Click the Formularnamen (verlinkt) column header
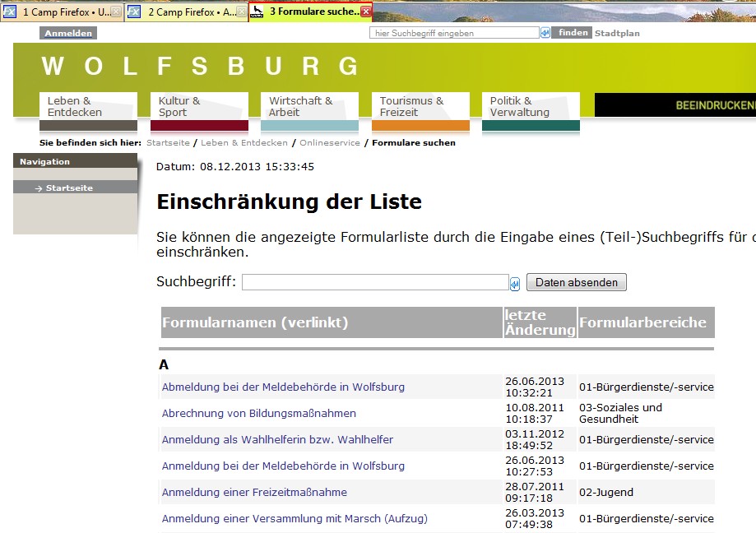The height and width of the screenshot is (533, 756). pyautogui.click(x=332, y=322)
